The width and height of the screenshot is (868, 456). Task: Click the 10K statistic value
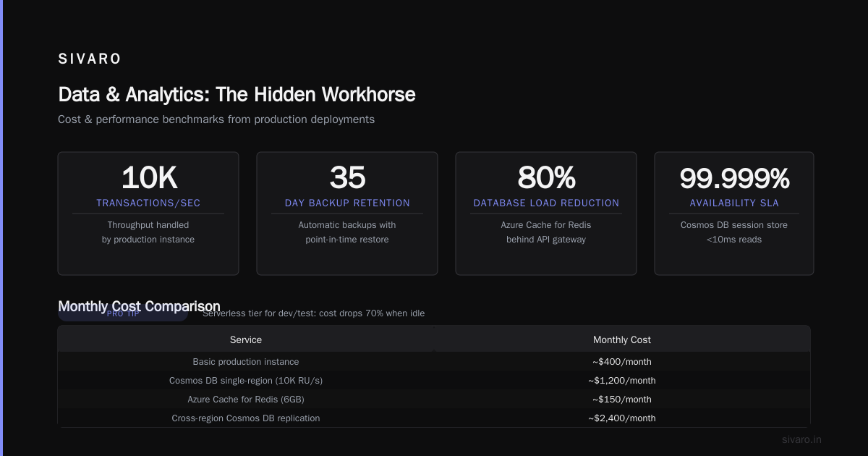[149, 178]
